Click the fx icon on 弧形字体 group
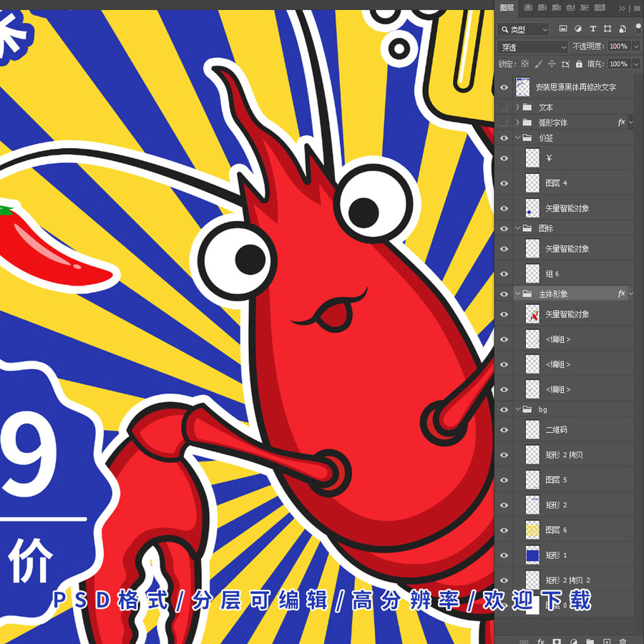This screenshot has height=644, width=644. coord(621,122)
